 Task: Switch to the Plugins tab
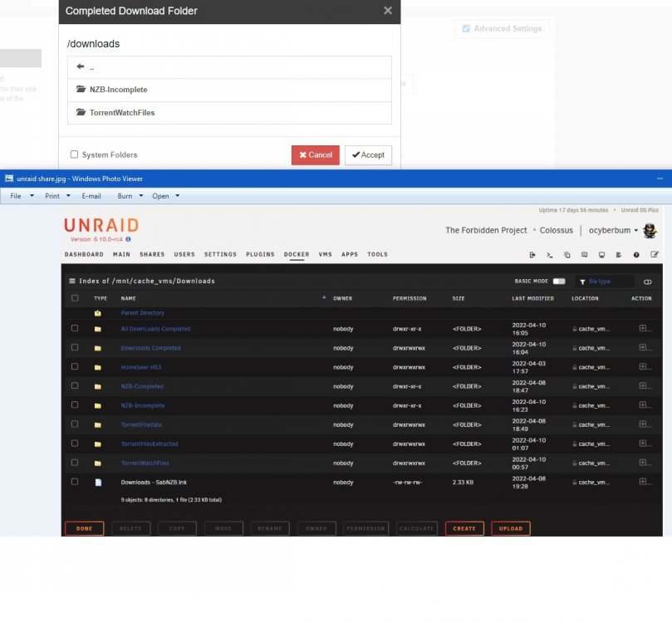(260, 254)
